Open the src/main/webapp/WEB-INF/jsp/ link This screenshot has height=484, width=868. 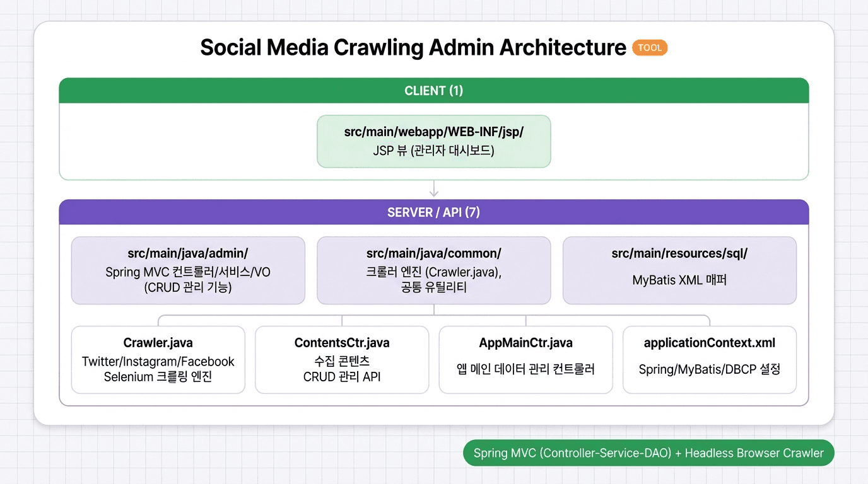[x=433, y=132]
